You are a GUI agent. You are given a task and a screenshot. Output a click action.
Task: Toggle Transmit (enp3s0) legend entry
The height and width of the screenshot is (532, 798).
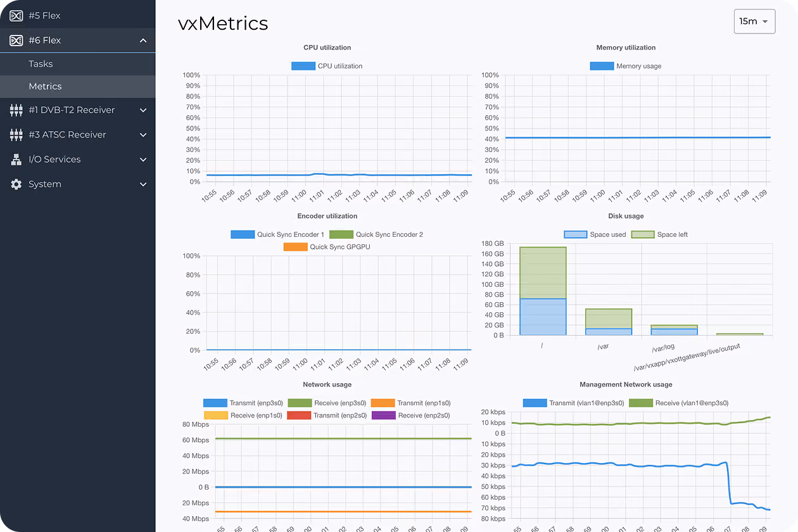point(243,403)
